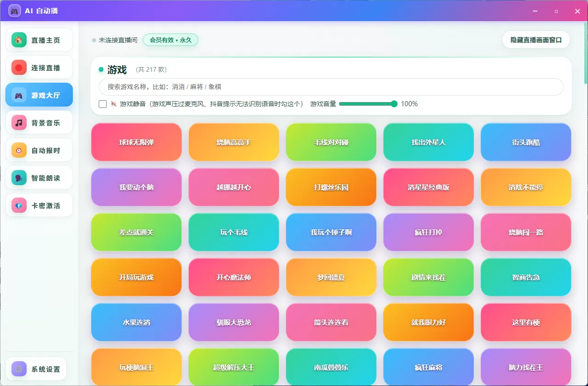Click the music note icon for 背景音乐
The image size is (588, 386).
click(19, 123)
